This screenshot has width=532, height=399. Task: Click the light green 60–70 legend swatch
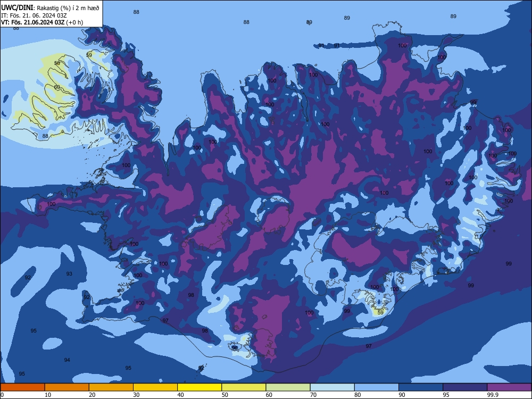(x=288, y=387)
